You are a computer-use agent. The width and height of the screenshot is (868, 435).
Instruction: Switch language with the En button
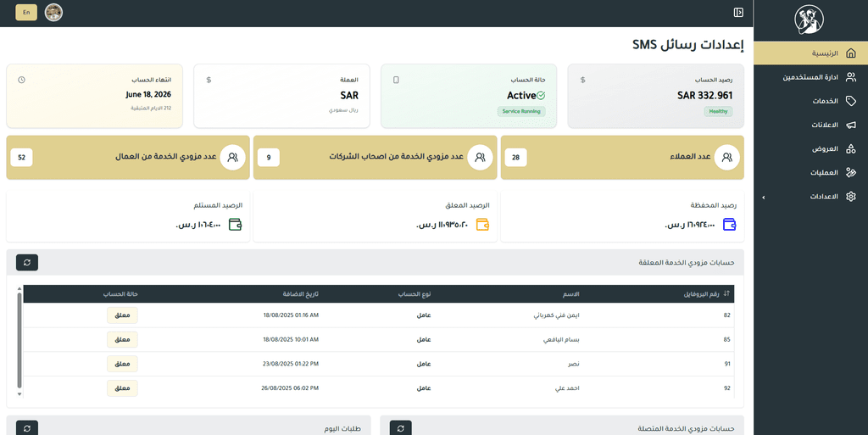click(26, 12)
